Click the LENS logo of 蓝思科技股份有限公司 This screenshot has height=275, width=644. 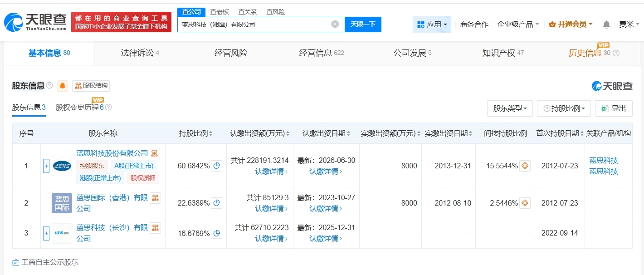point(61,166)
